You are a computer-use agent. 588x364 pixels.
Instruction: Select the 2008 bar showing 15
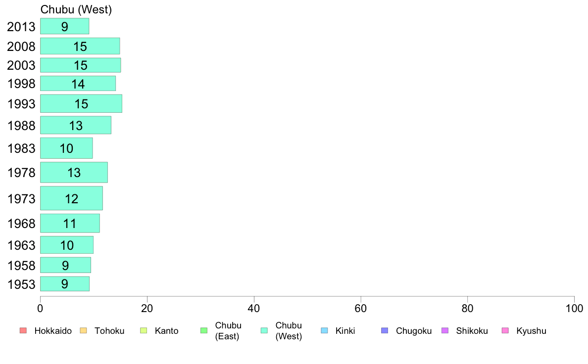coord(80,46)
